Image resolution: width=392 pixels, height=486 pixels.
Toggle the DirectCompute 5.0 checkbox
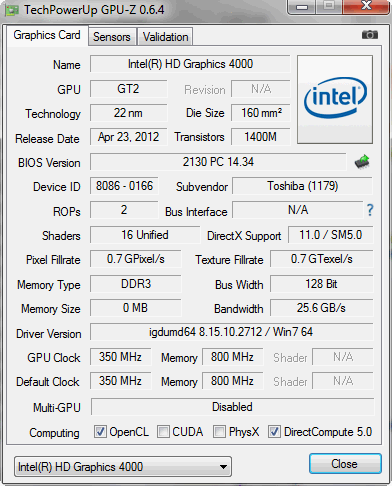pos(274,431)
